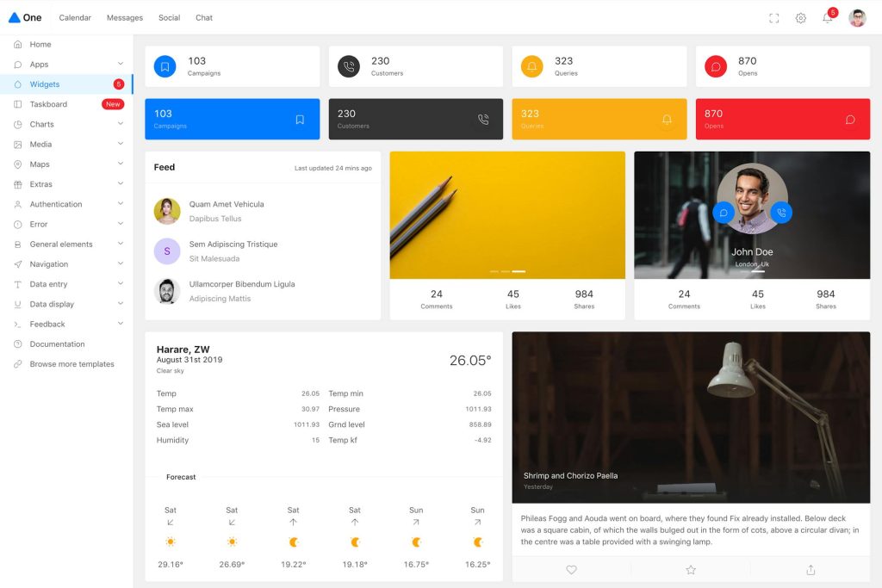This screenshot has width=882, height=588.
Task: Open the Calendar tab in top navigation
Action: [75, 18]
